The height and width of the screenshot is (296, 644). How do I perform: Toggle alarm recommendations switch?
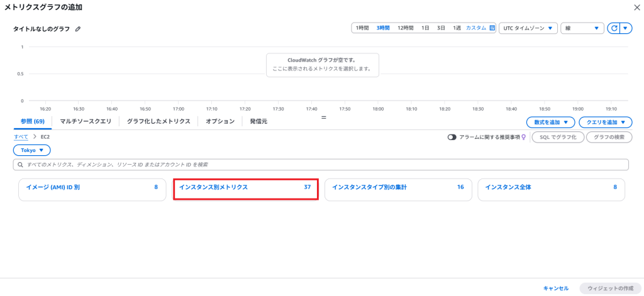pos(452,137)
